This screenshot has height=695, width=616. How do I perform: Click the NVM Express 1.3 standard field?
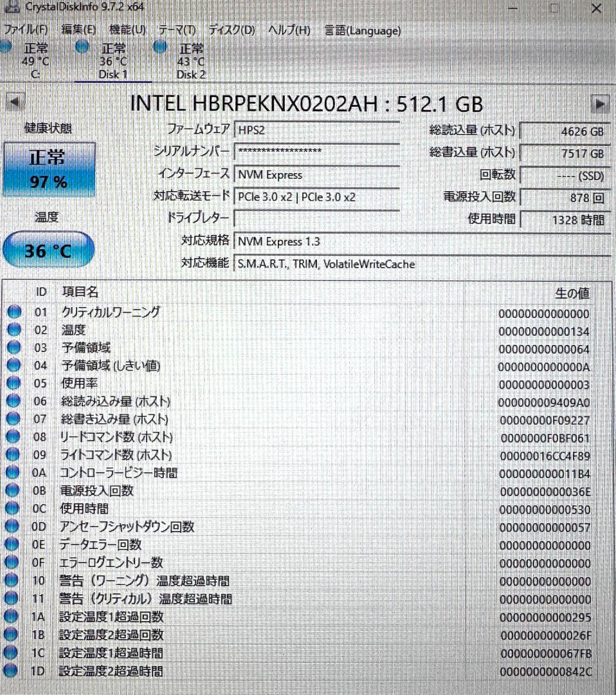point(422,241)
